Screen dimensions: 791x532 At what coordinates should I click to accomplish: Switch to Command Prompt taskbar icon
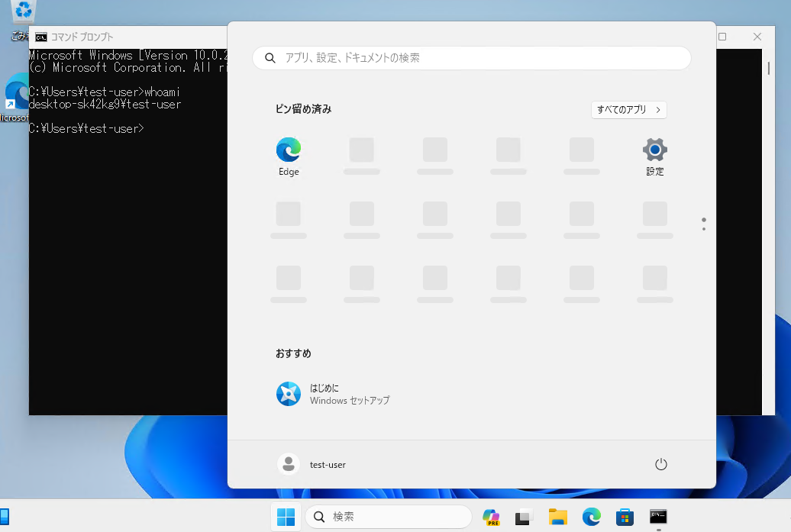coord(658,517)
